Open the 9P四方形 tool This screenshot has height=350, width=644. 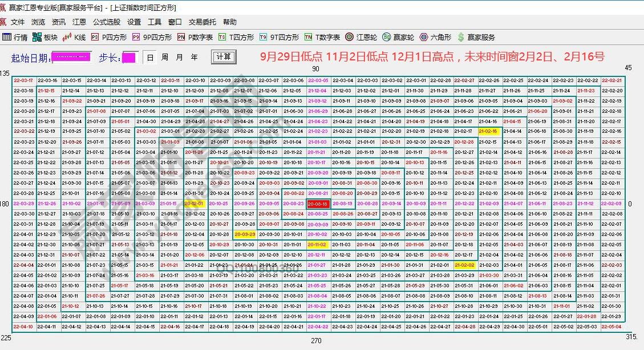(152, 37)
